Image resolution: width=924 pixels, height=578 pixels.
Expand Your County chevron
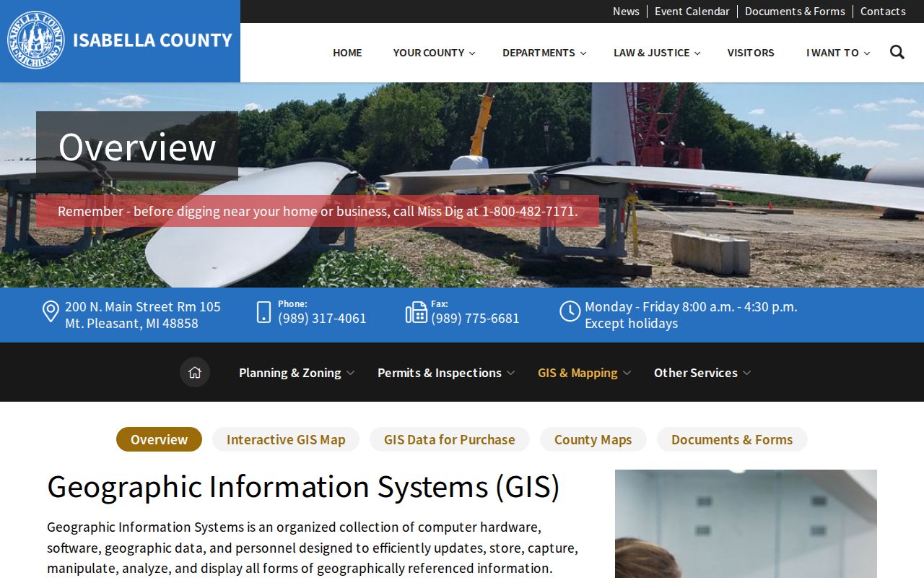point(472,53)
